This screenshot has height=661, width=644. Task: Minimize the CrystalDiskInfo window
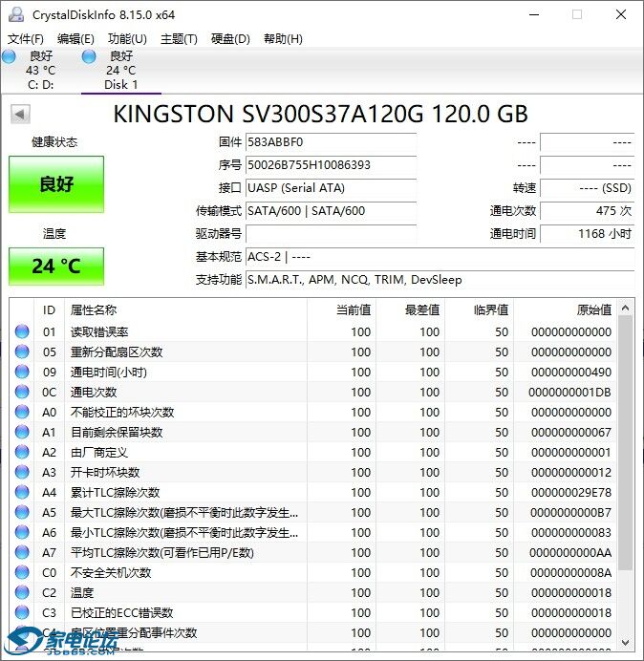(x=534, y=14)
